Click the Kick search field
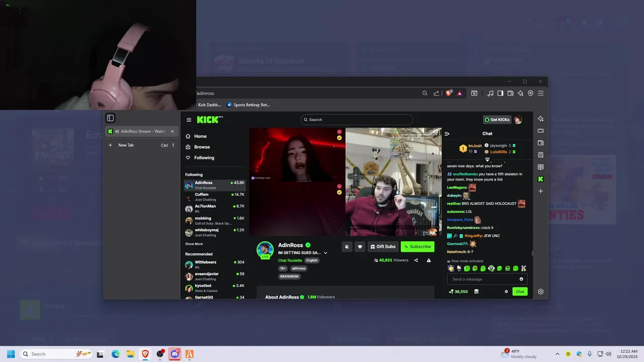 [357, 120]
